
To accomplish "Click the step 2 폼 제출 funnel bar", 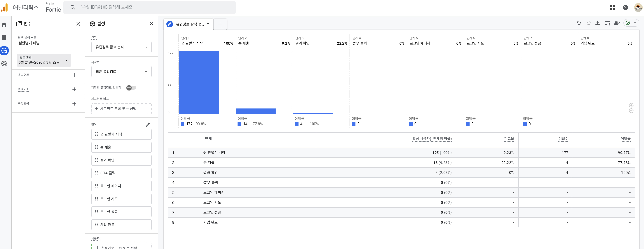I will tap(256, 111).
